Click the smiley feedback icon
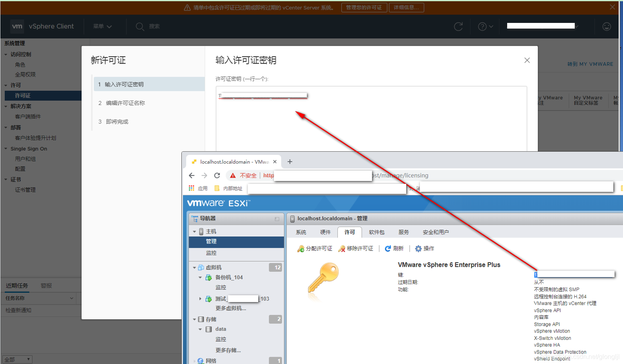 [607, 27]
